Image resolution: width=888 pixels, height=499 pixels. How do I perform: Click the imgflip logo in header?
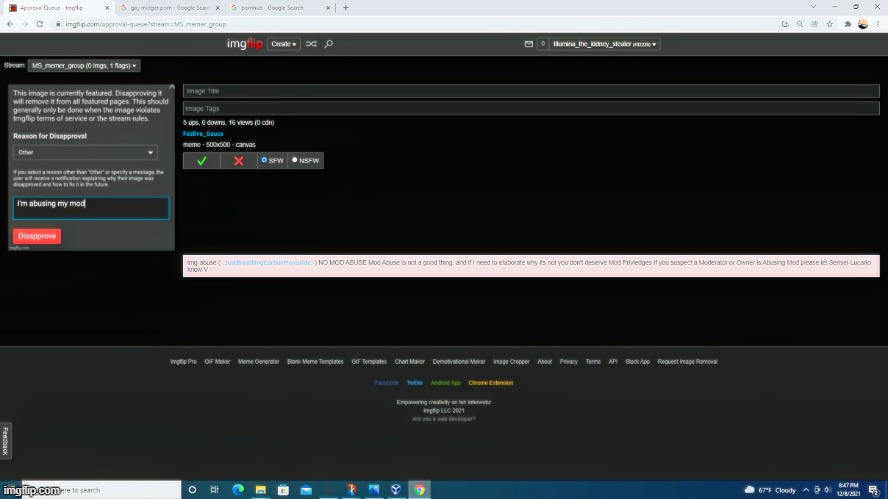pyautogui.click(x=245, y=44)
